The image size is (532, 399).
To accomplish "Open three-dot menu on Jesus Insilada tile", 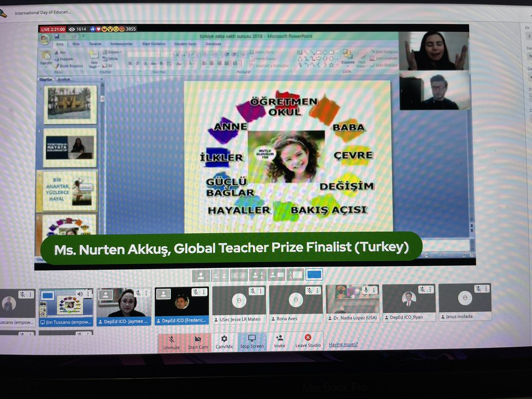I will pos(485,289).
